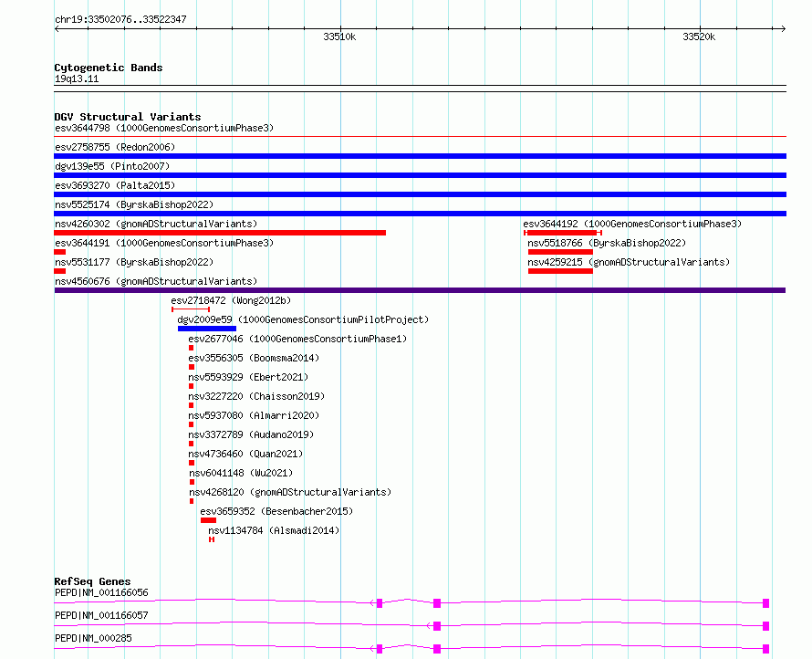Open the nsv4259215 gnomAD variant label
Image resolution: width=812 pixels, height=659 pixels.
[629, 262]
